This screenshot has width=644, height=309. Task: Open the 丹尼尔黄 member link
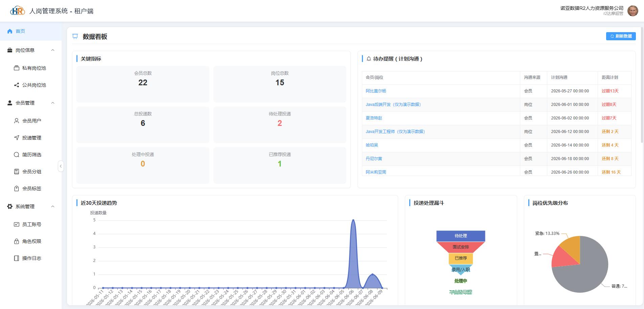pos(374,159)
